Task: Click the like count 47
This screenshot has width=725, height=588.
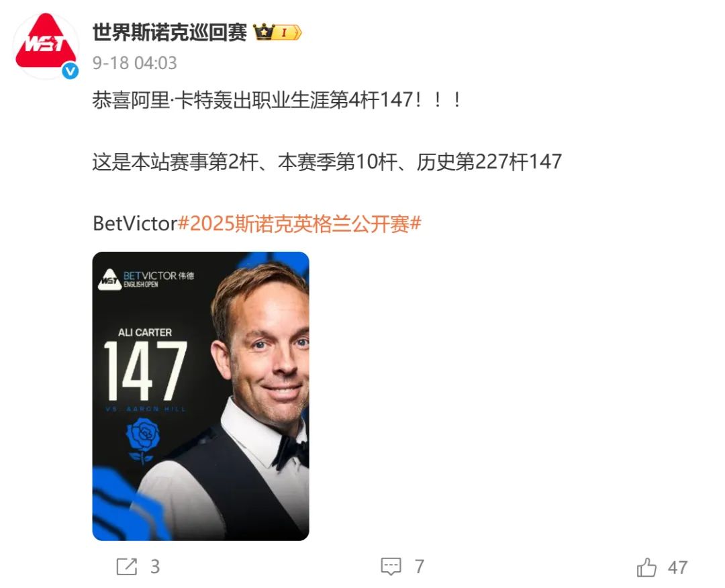Action: (677, 568)
